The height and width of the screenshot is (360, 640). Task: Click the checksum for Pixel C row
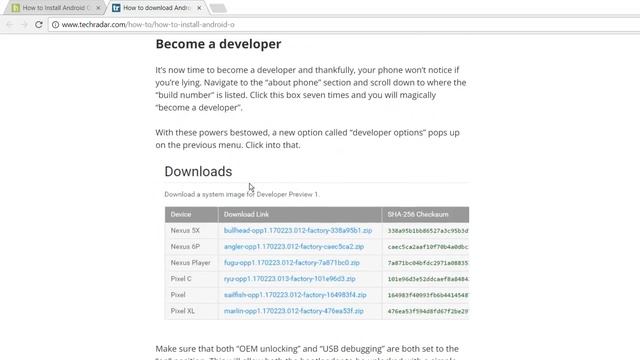click(428, 279)
